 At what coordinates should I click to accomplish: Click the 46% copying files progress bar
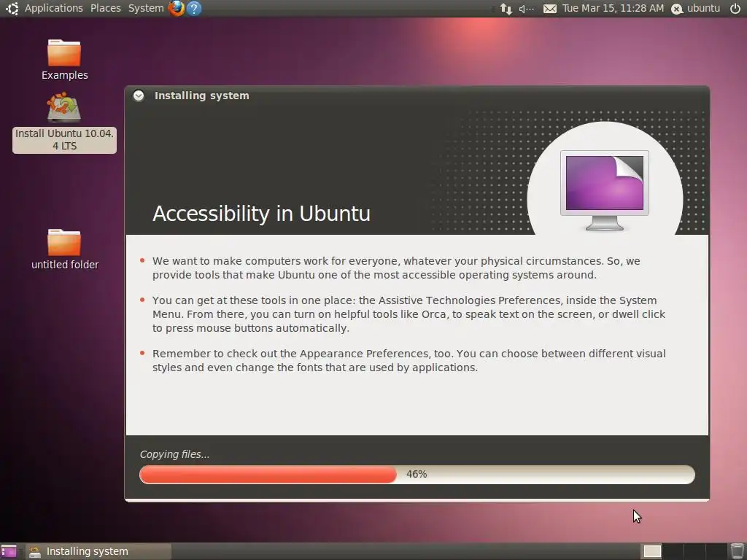tap(417, 474)
